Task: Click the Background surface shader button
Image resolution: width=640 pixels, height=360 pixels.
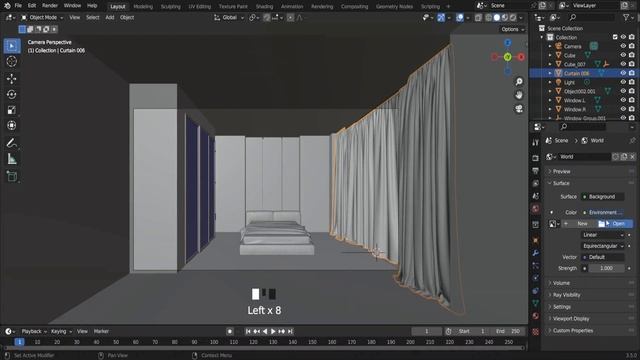Action: (602, 197)
